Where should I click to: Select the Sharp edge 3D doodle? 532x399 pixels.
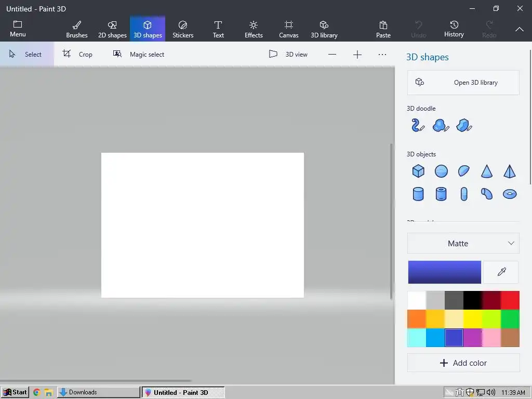click(x=464, y=125)
